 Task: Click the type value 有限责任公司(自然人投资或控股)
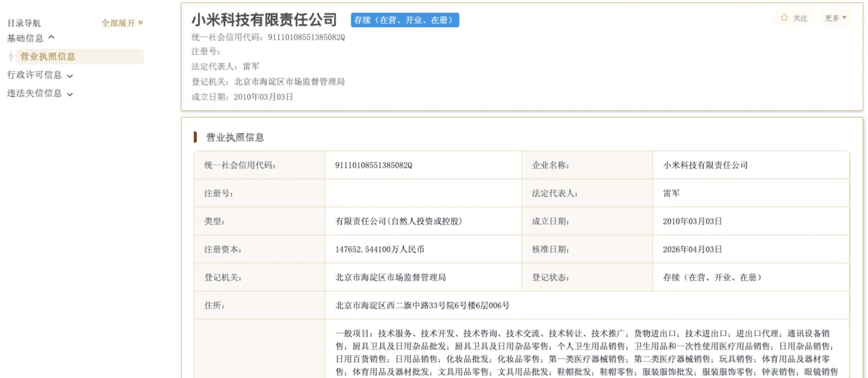click(399, 221)
